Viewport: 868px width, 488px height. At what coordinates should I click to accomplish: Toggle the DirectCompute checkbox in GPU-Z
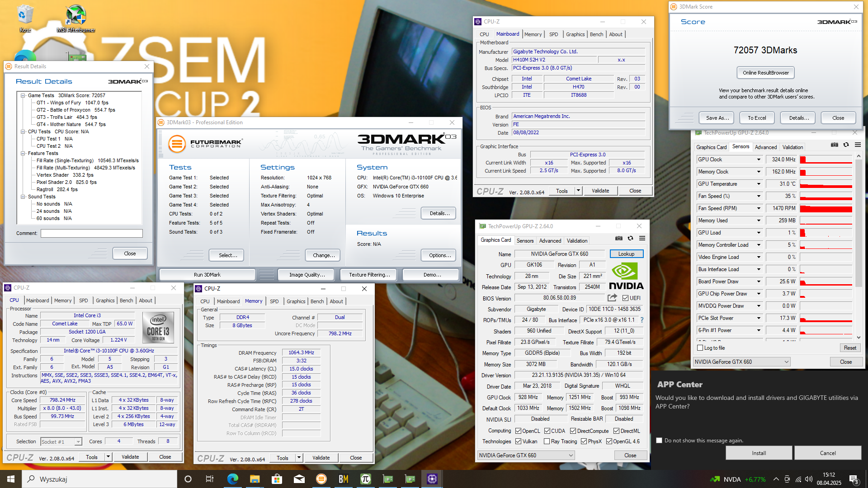coord(573,431)
